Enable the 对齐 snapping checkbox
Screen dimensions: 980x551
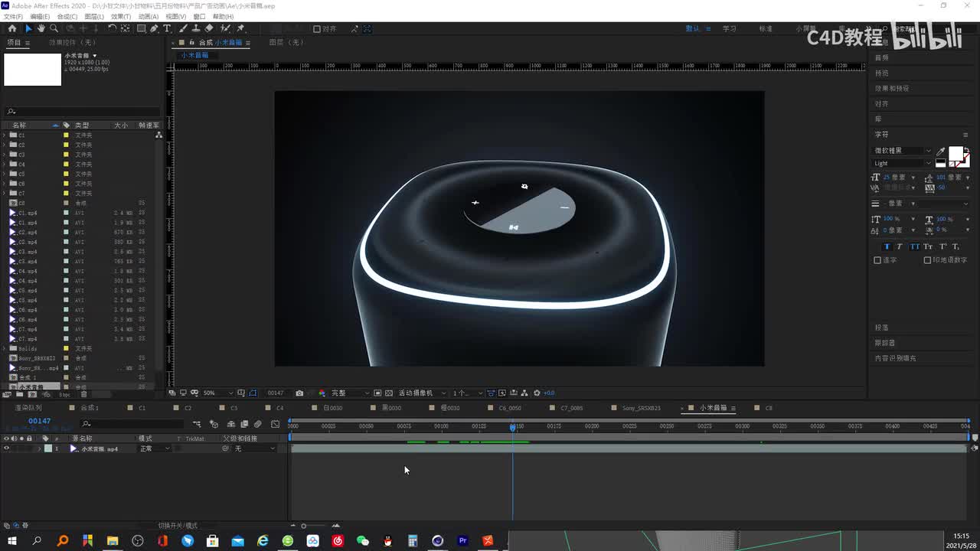coord(317,29)
